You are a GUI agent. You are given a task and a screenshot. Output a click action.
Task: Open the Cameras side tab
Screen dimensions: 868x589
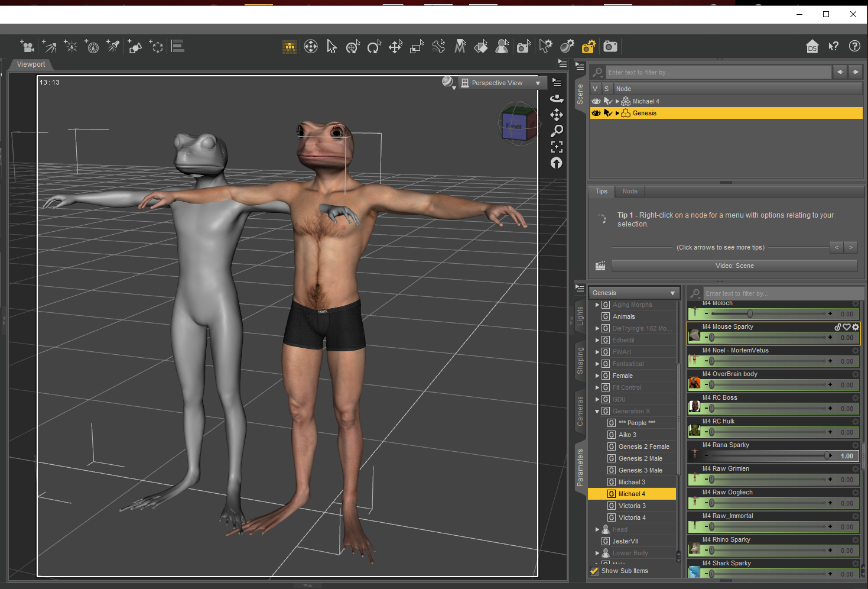coord(580,411)
